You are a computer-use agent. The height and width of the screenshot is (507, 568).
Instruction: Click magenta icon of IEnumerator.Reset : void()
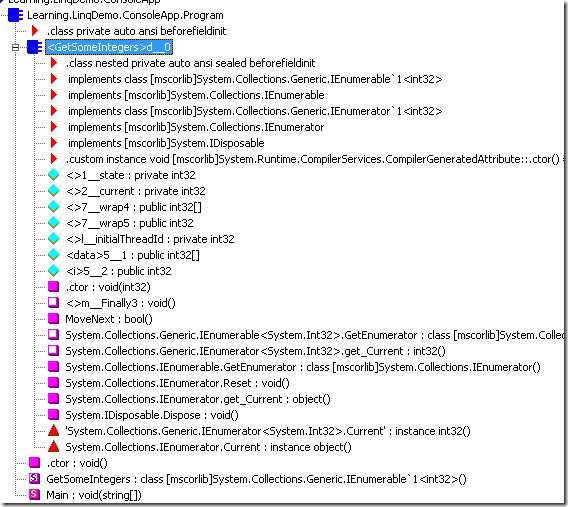pos(53,383)
